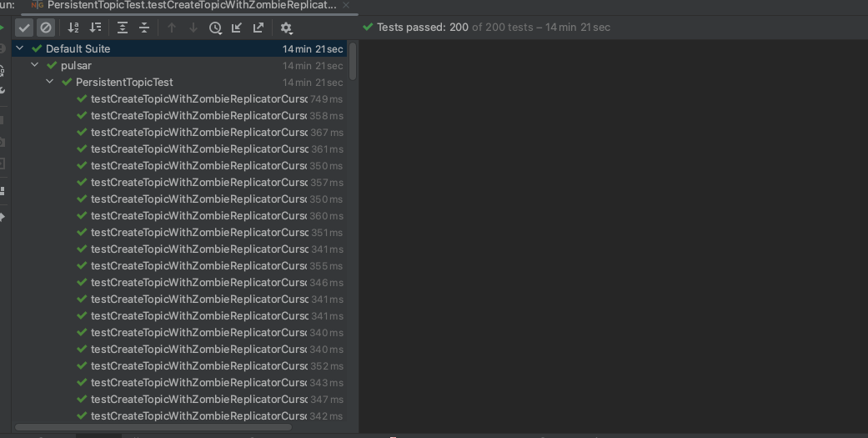Select the test row taking 352 ms
The width and height of the screenshot is (868, 438).
click(179, 365)
